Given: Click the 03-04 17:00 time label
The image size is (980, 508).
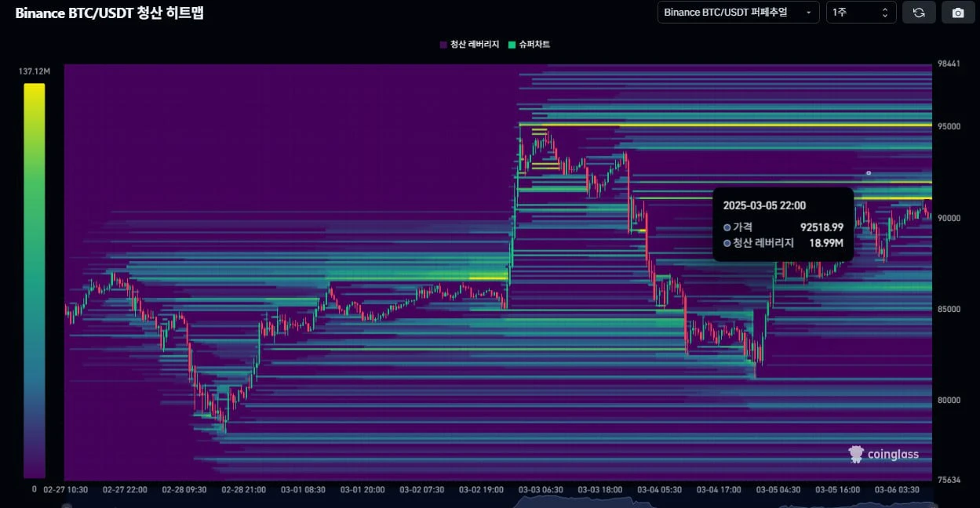Looking at the screenshot, I should pyautogui.click(x=719, y=489).
